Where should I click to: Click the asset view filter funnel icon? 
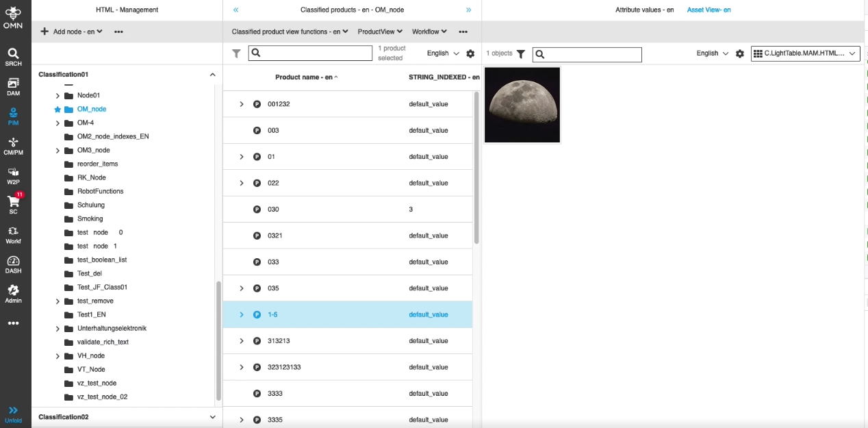[x=521, y=53]
